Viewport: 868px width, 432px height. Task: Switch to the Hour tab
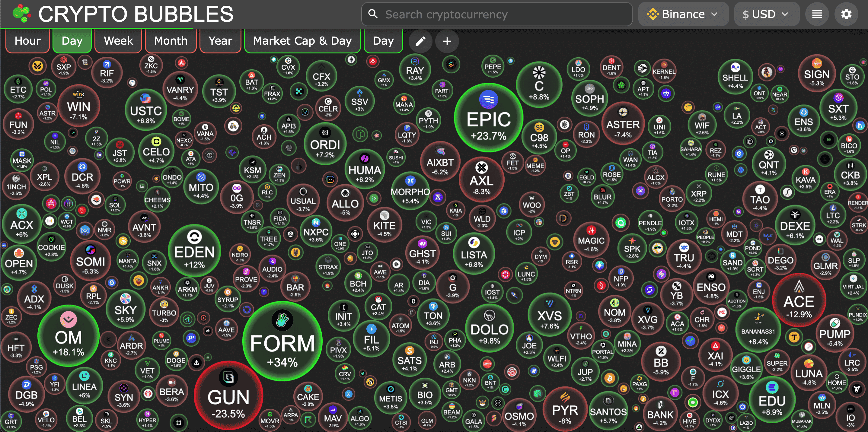point(28,41)
